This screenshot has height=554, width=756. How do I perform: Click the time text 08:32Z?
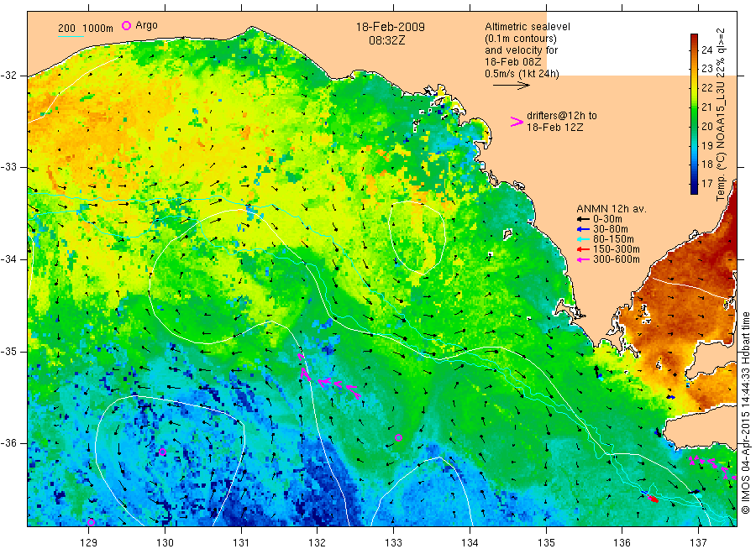pos(386,40)
